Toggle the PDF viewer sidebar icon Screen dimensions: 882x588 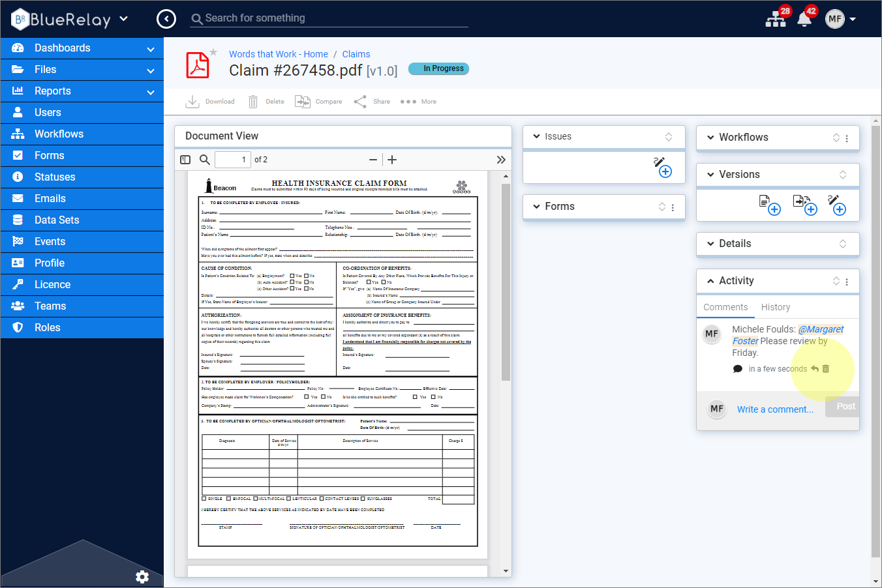[185, 160]
